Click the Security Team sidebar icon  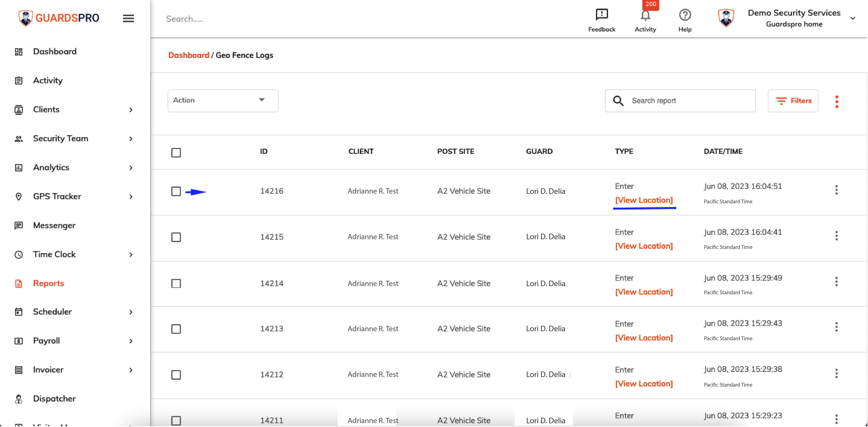(19, 139)
